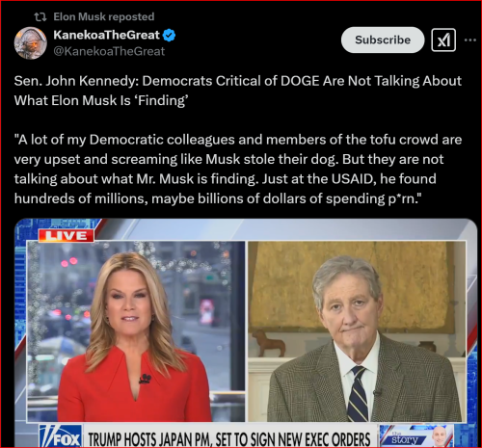482x448 pixels.
Task: Click the "TRUMP HOSTS JAPAN PM" chyron headline
Action: click(229, 438)
